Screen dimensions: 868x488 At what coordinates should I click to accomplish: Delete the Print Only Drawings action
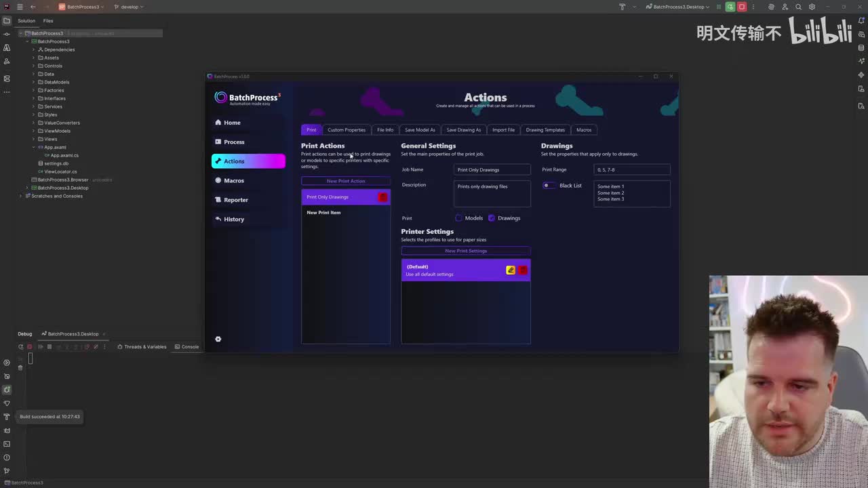[383, 197]
